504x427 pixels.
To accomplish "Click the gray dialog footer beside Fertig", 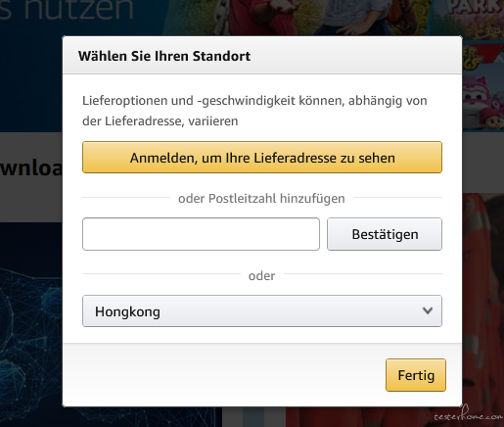I will [224, 375].
